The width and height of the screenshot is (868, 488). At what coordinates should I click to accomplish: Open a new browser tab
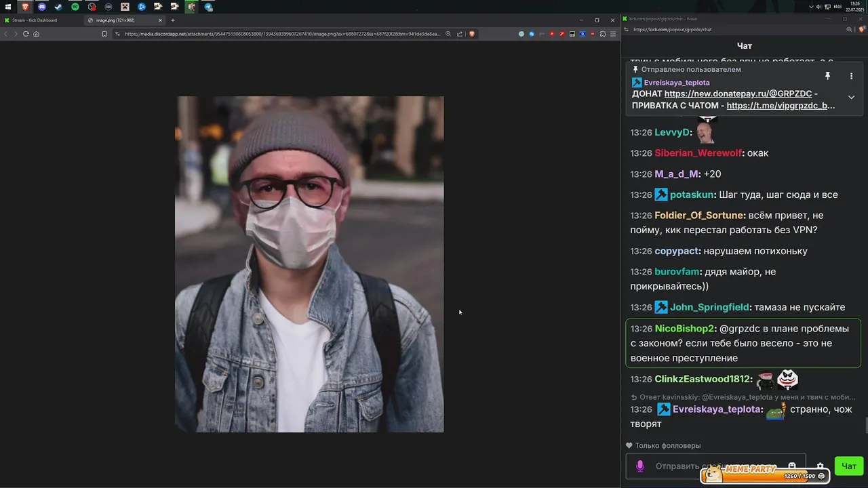[173, 20]
